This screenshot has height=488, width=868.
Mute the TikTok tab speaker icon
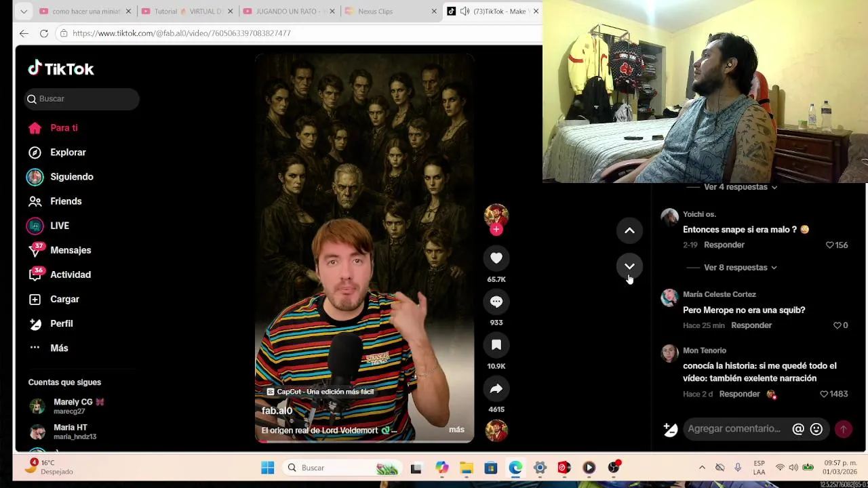click(x=465, y=12)
